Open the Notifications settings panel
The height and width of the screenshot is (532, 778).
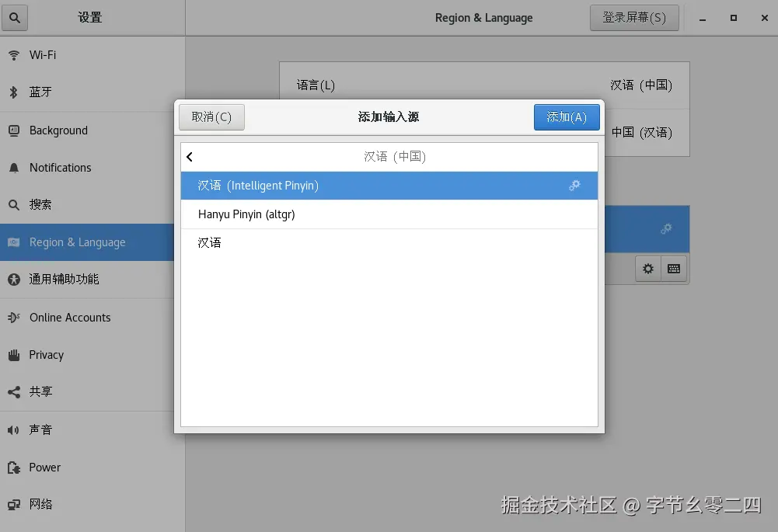click(x=92, y=168)
